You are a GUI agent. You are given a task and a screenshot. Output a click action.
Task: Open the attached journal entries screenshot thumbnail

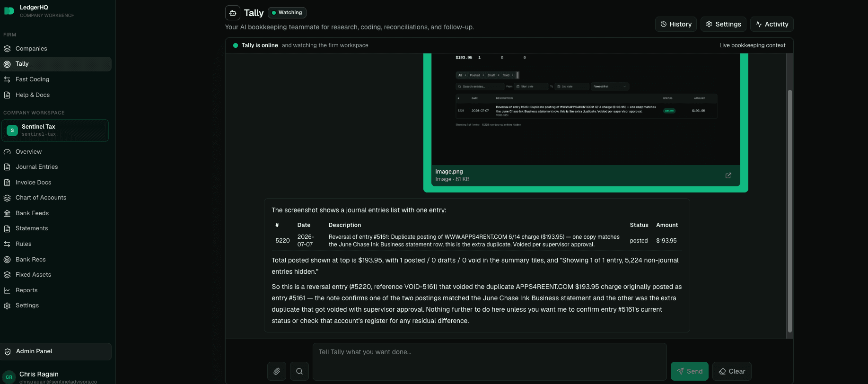(x=586, y=109)
